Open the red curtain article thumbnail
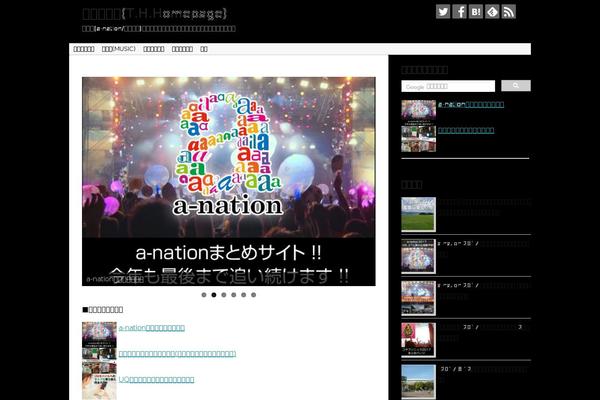600x400 pixels. click(419, 340)
